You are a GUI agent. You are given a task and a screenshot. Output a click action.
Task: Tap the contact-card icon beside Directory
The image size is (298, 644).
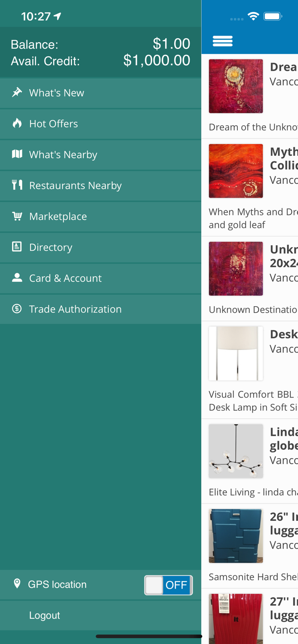tap(17, 247)
